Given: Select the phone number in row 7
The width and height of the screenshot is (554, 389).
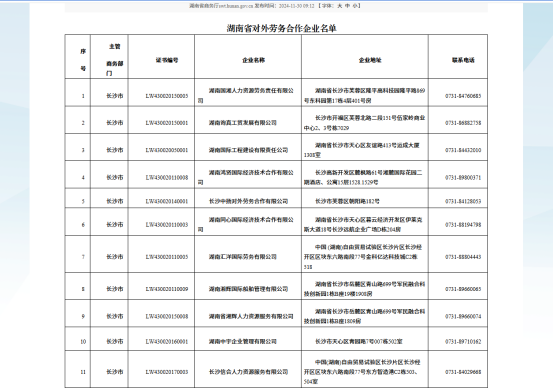Looking at the screenshot, I should coord(463,257).
